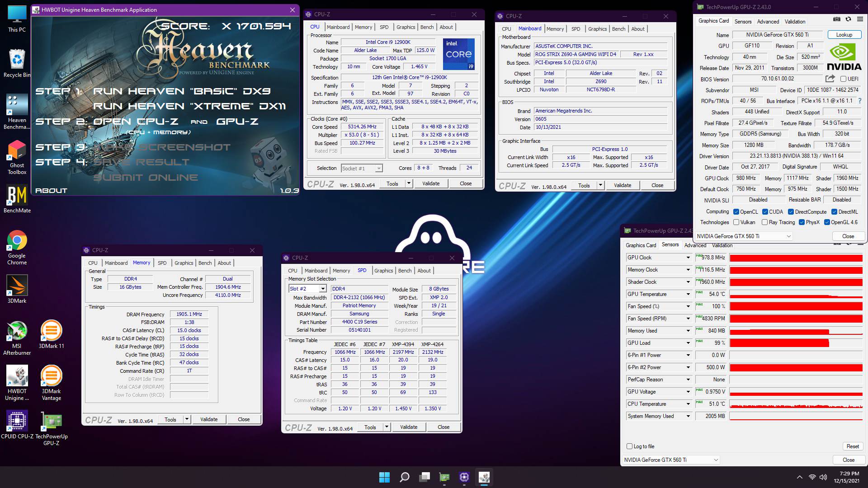Click the GPU Load sensor graph
The height and width of the screenshot is (488, 868).
tap(796, 343)
